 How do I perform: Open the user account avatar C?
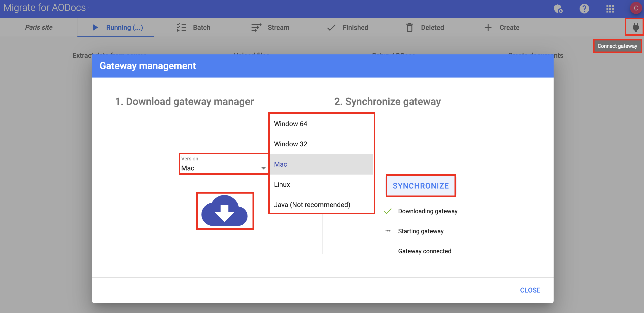click(636, 8)
